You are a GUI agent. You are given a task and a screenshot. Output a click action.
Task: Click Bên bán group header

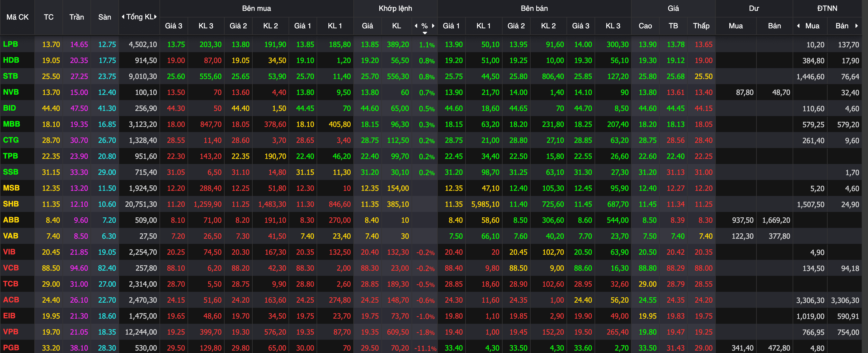coord(534,8)
